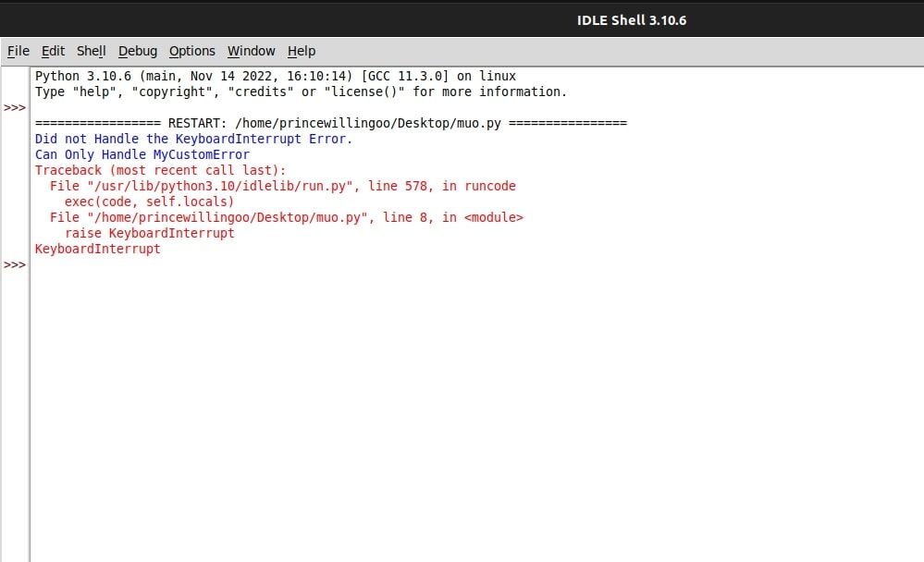Screen dimensions: 924x562
Task: Click the IDLE Shell title bar
Action: pyautogui.click(x=632, y=19)
